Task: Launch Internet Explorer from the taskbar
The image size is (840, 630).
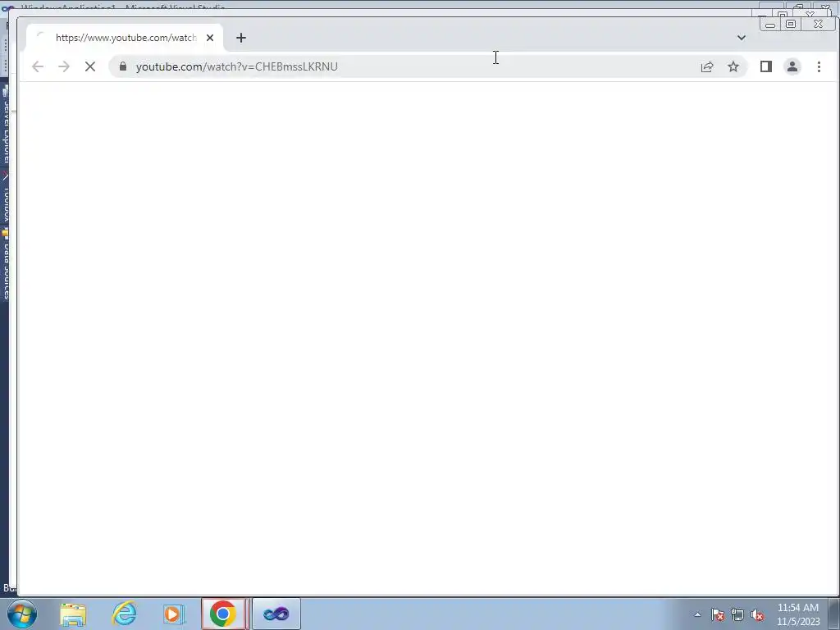Action: point(125,614)
